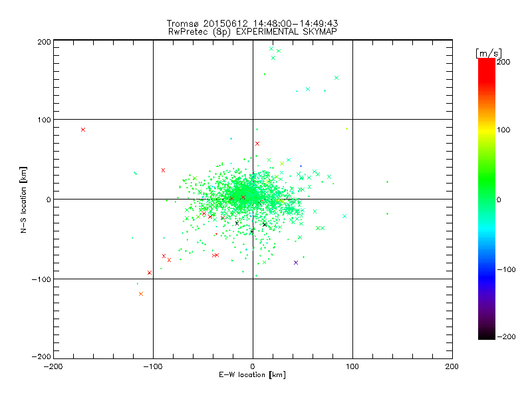532x399 pixels.
Task: Select the yellow-green dot near 94 km east, 88 north
Action: click(346, 128)
